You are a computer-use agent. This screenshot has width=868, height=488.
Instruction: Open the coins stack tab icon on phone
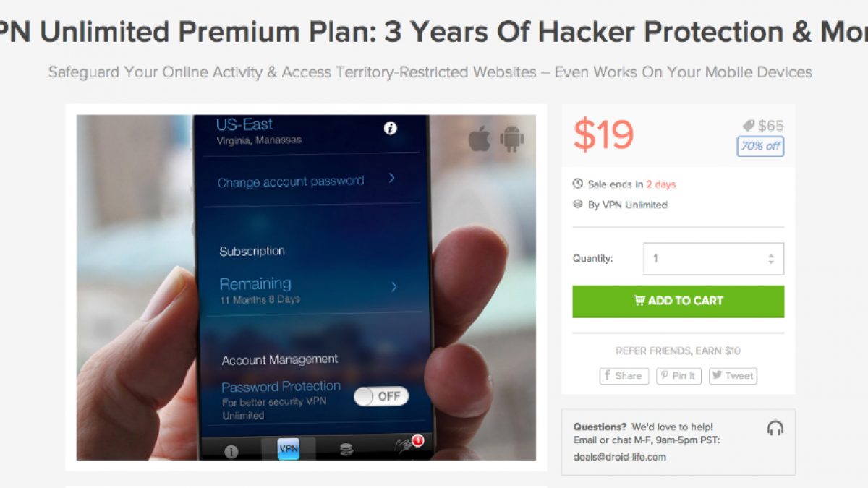point(346,450)
